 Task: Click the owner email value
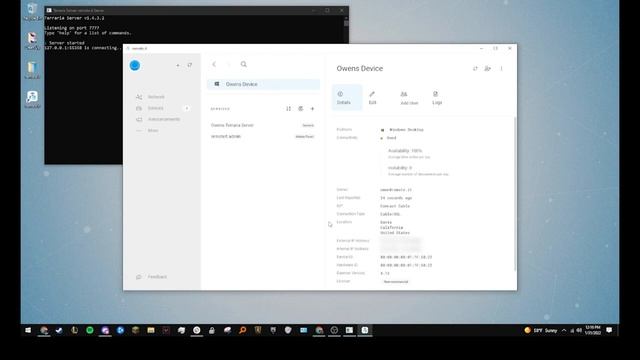[396, 190]
